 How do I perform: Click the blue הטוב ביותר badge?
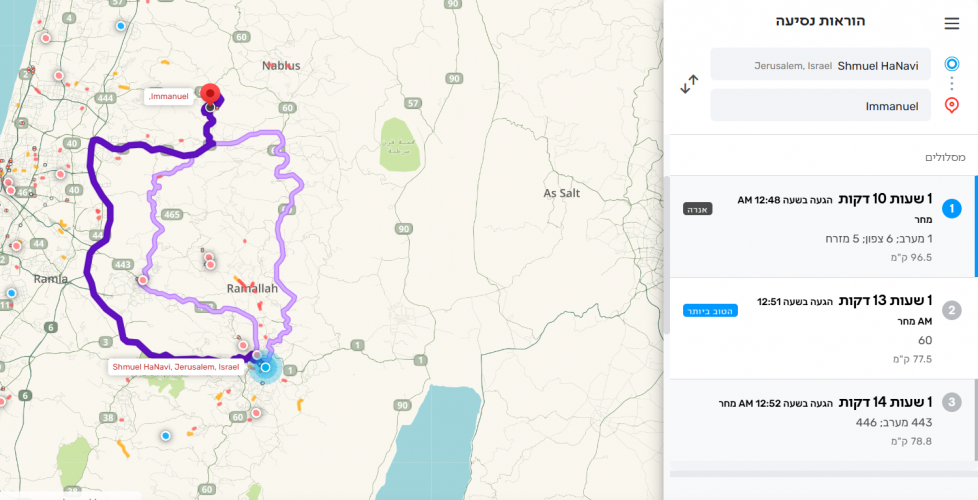pyautogui.click(x=710, y=311)
